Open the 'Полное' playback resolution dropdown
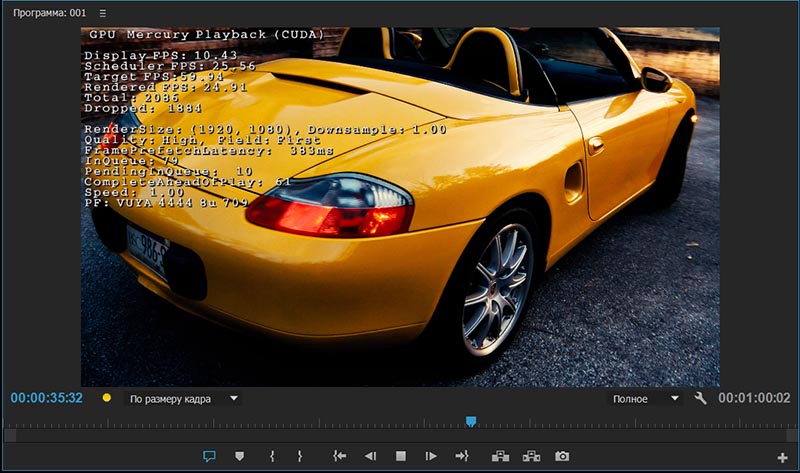Viewport: 800px width, 473px height. tap(645, 399)
